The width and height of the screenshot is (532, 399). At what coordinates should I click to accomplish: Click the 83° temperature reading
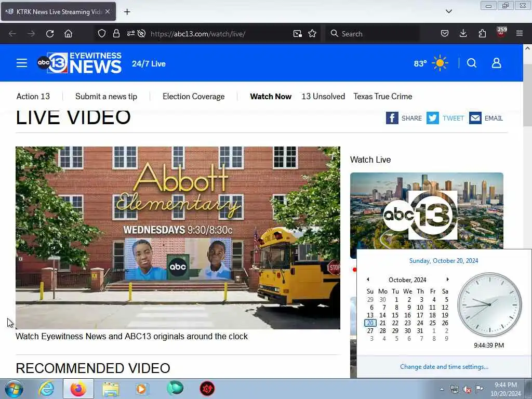tap(420, 63)
